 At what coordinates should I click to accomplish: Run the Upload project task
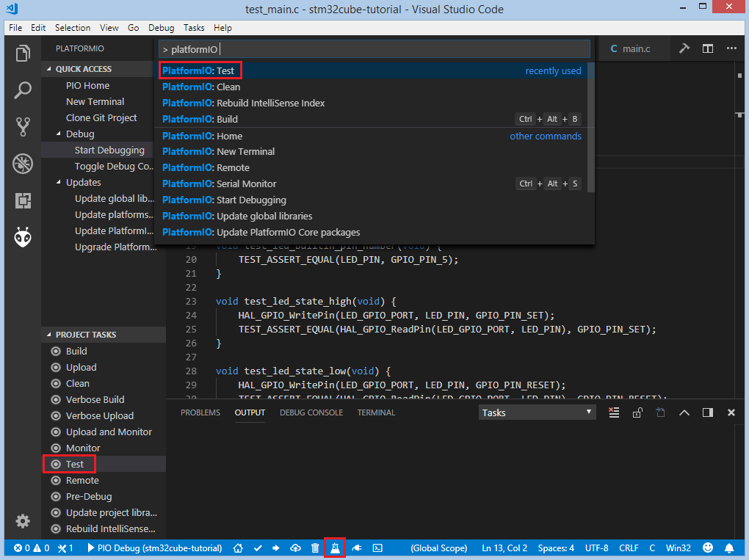pyautogui.click(x=104, y=367)
